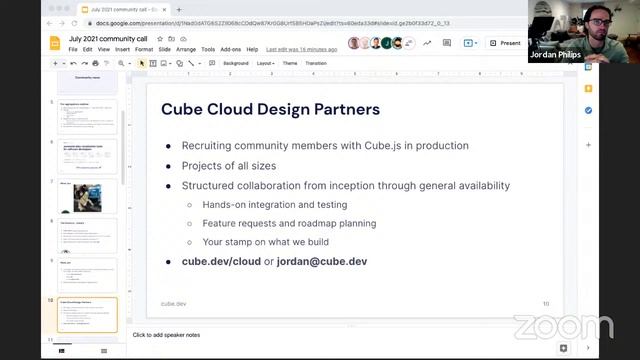This screenshot has height=360, width=640.
Task: Open the Transition panel
Action: 316,63
